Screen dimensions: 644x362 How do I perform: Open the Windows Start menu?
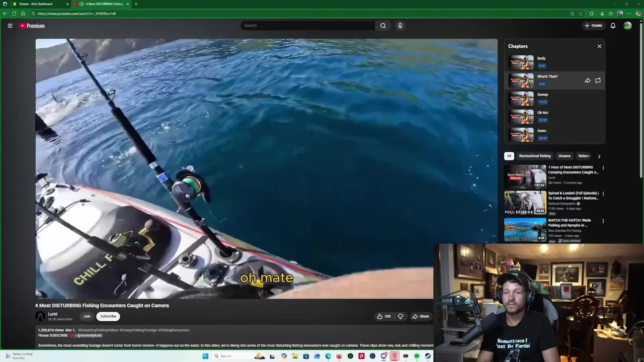[x=205, y=356]
